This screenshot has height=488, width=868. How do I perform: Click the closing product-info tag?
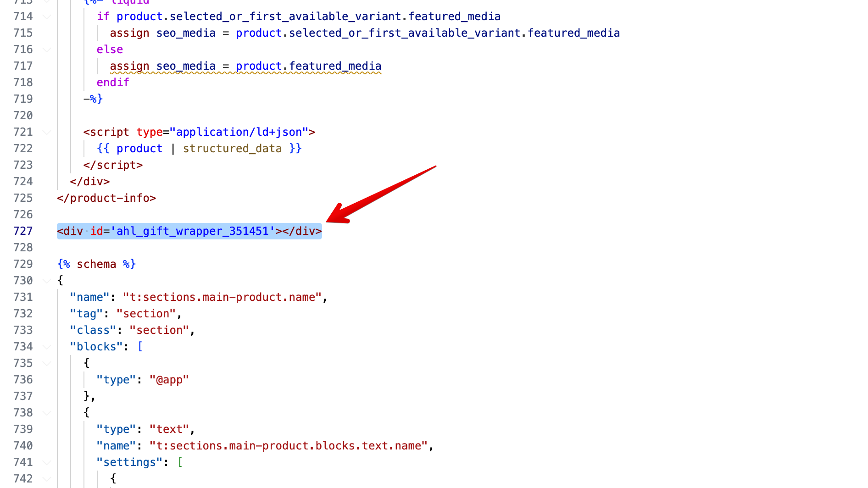[106, 198]
